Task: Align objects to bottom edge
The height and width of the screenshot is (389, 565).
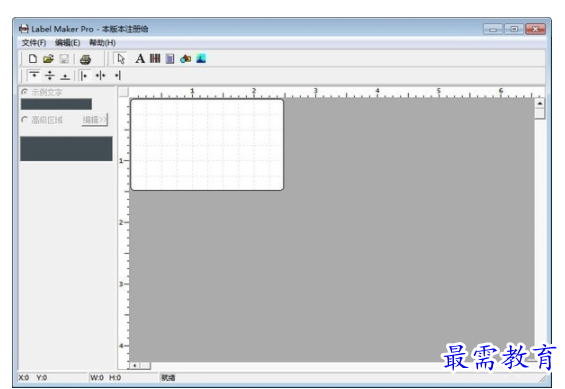Action: coord(65,76)
